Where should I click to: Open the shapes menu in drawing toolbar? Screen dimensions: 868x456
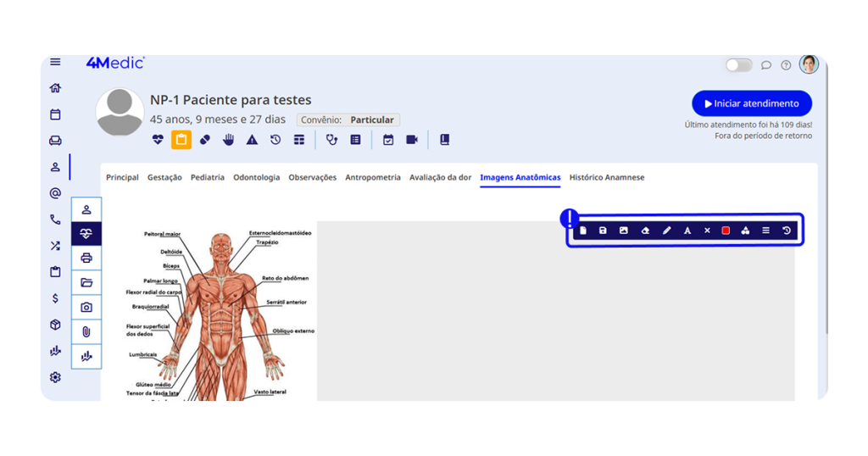(745, 231)
